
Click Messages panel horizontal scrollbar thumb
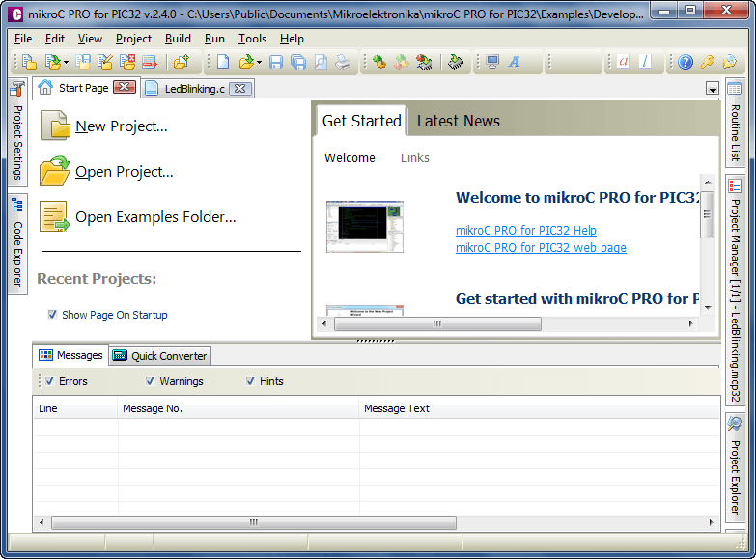coord(254,522)
